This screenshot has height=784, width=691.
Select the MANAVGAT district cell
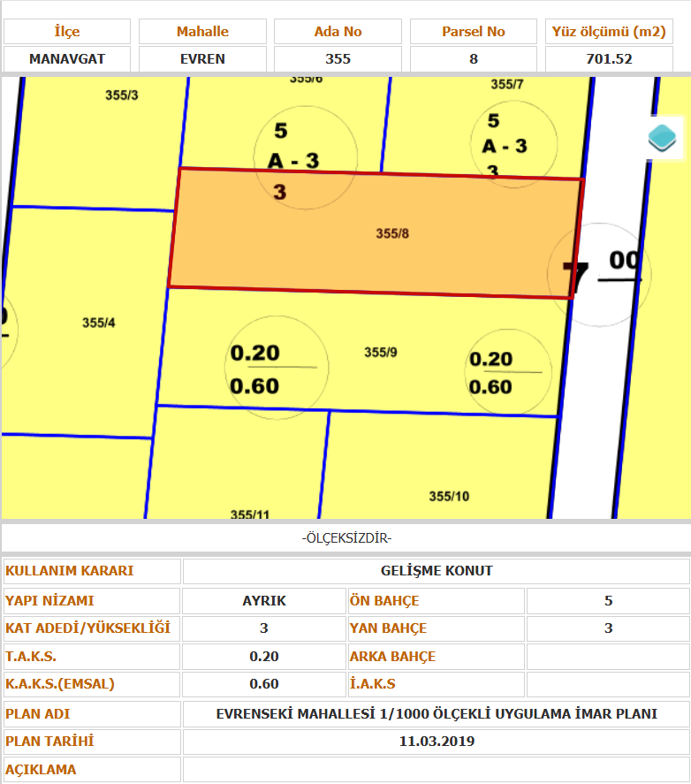pyautogui.click(x=67, y=59)
